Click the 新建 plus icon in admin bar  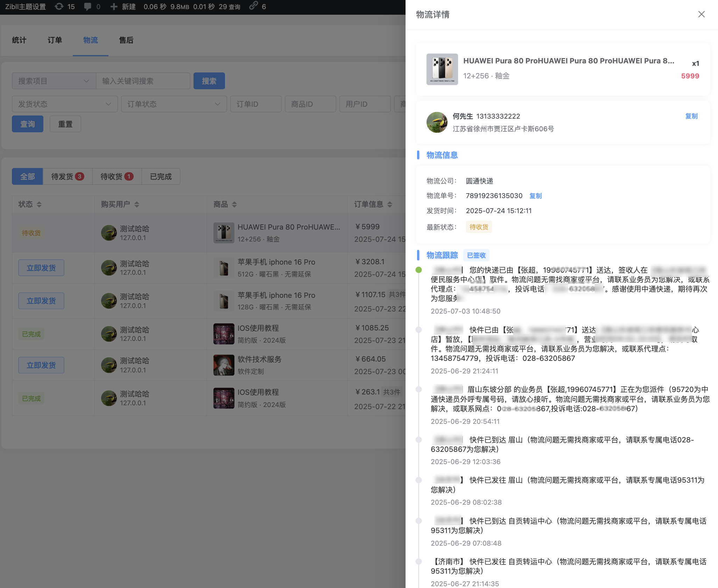click(x=113, y=6)
